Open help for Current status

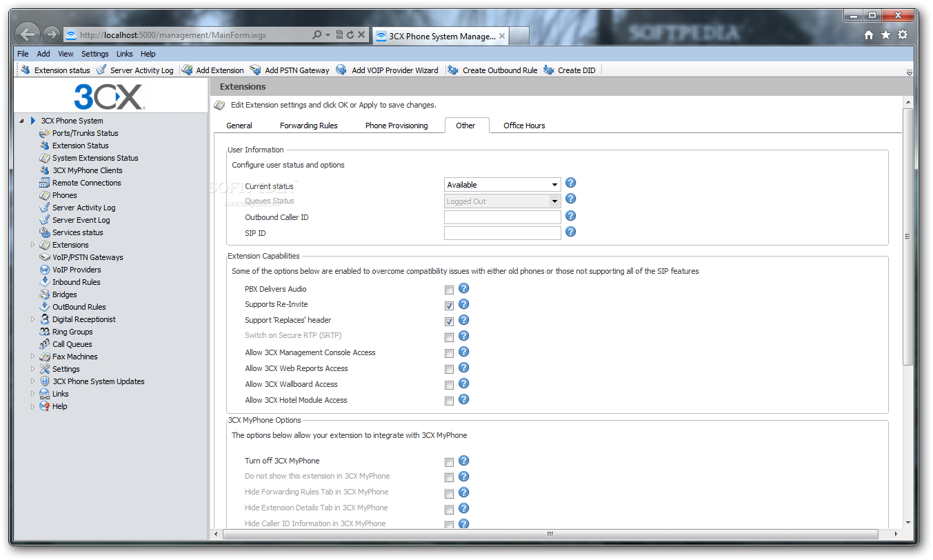click(x=570, y=183)
